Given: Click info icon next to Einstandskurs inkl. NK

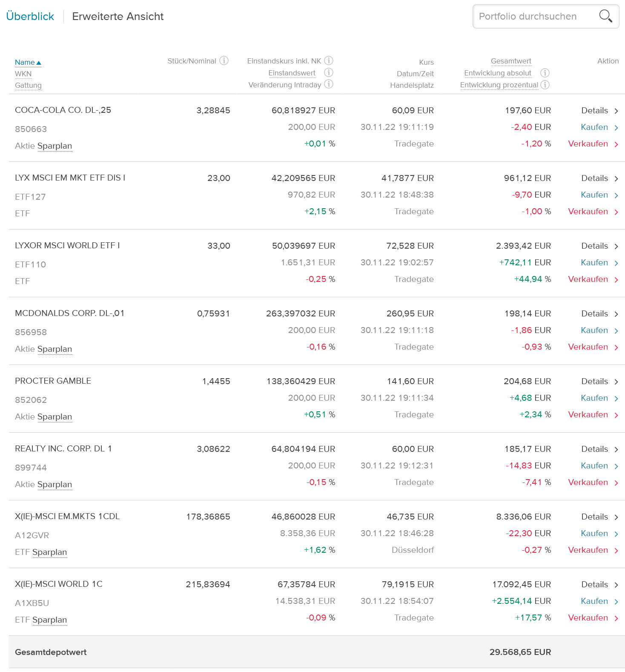Looking at the screenshot, I should point(329,60).
